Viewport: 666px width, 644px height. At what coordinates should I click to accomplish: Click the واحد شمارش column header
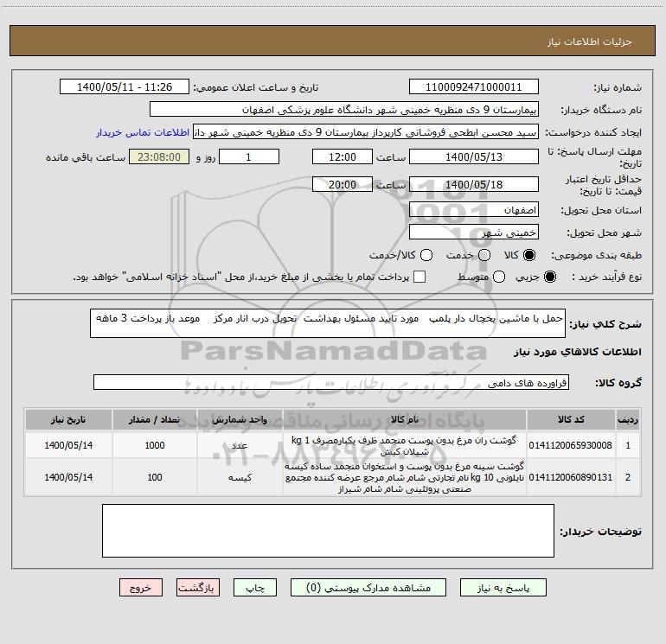tap(240, 420)
